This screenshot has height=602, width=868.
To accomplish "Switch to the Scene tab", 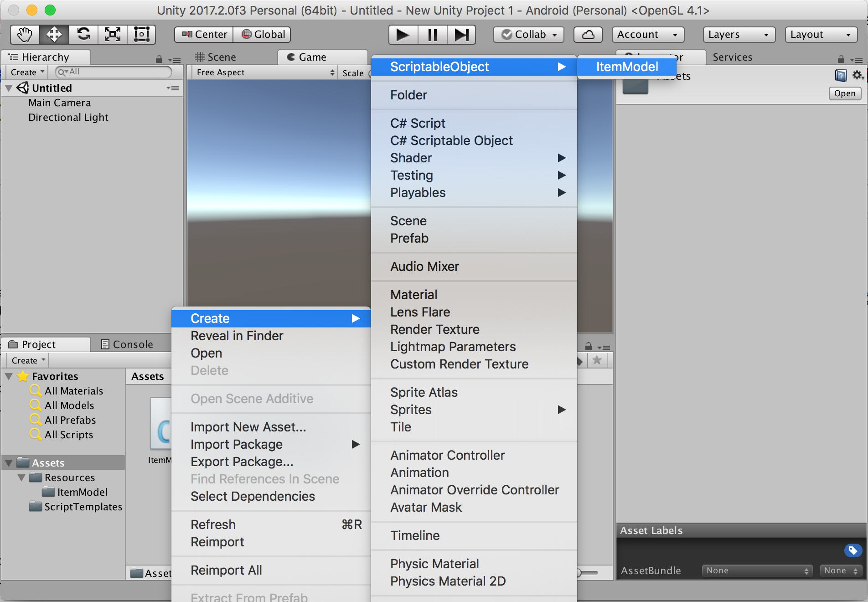I will click(x=215, y=57).
